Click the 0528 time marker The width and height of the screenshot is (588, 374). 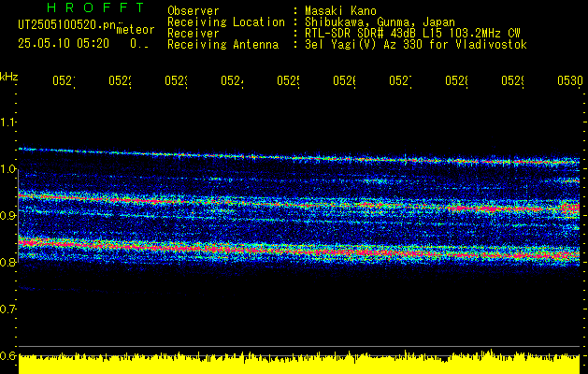point(456,81)
